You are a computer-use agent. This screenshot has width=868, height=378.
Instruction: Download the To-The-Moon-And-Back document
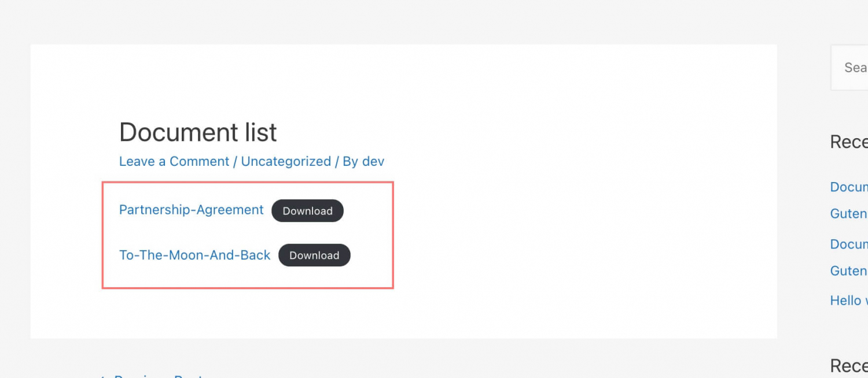click(x=314, y=255)
